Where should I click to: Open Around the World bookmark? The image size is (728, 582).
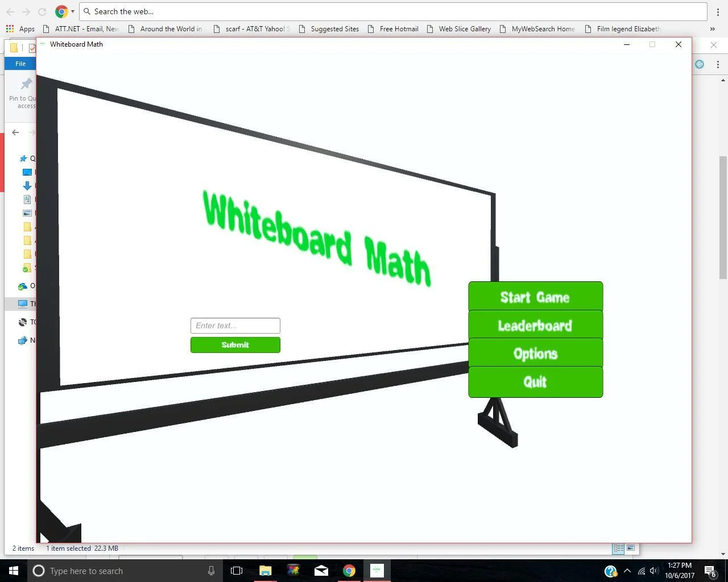point(165,28)
